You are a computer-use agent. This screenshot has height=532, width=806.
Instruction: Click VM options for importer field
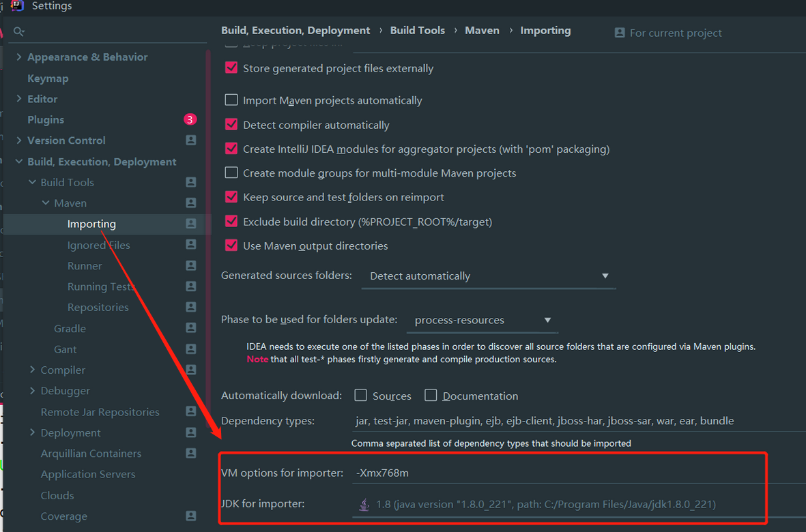579,473
